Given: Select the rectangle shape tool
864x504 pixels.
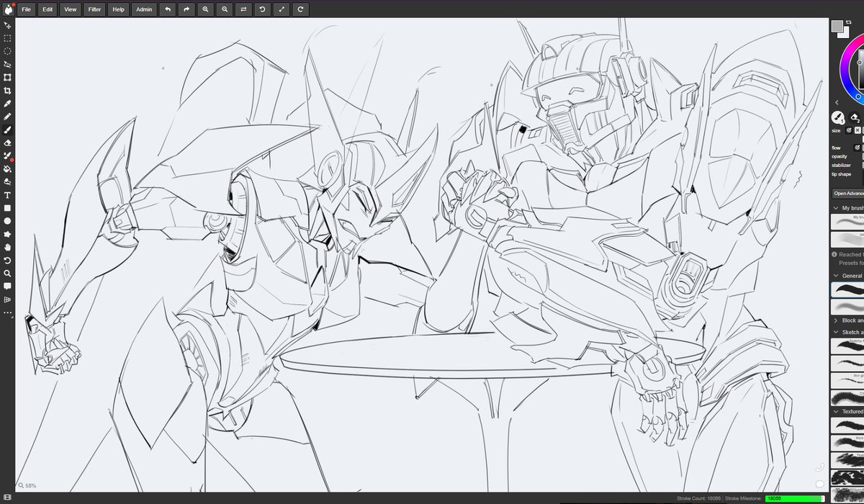Looking at the screenshot, I should (x=7, y=208).
